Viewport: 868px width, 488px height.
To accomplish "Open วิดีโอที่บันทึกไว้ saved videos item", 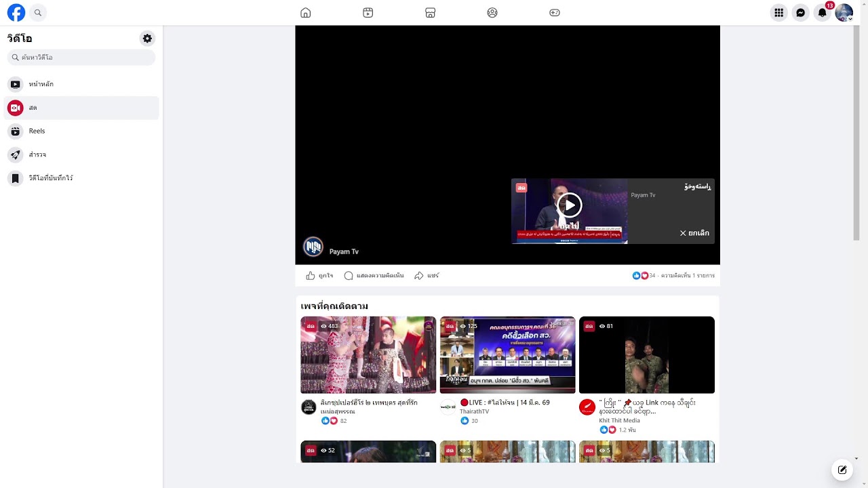I will [81, 178].
